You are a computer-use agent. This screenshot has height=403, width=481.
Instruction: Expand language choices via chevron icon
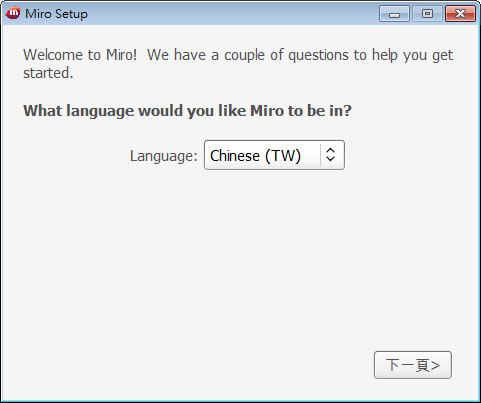330,155
